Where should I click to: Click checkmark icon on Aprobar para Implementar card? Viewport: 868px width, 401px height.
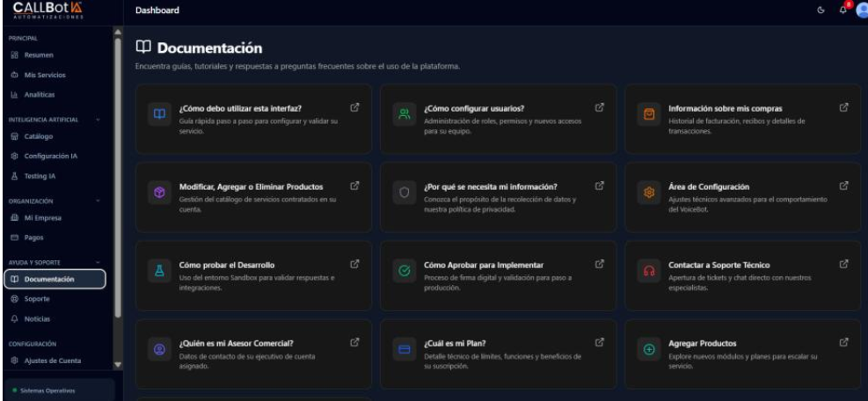[405, 271]
